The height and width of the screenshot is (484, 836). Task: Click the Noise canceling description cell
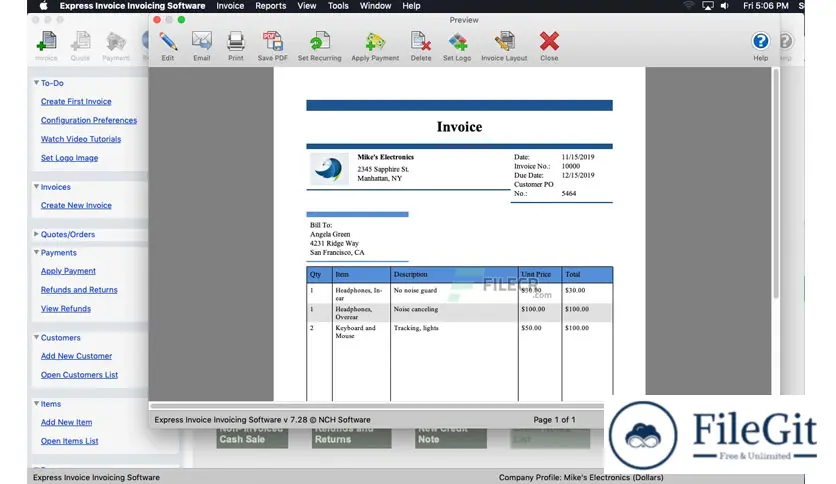[x=416, y=309]
